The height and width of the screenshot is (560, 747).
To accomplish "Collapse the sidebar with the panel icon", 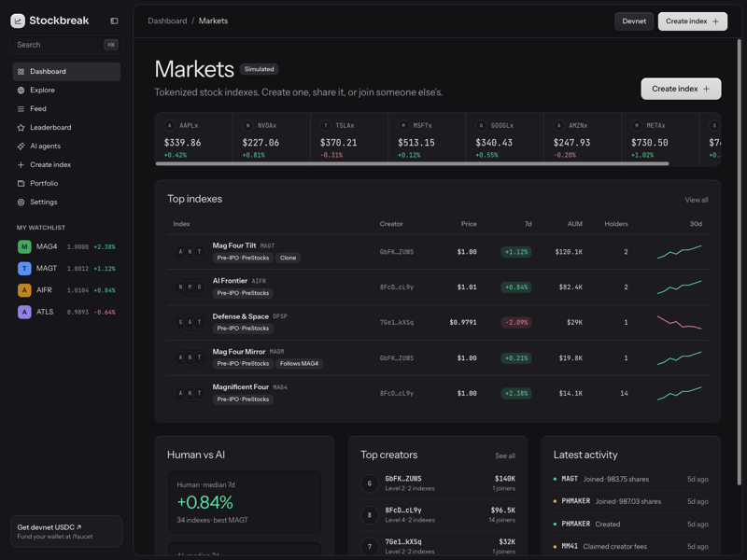I will pyautogui.click(x=114, y=21).
